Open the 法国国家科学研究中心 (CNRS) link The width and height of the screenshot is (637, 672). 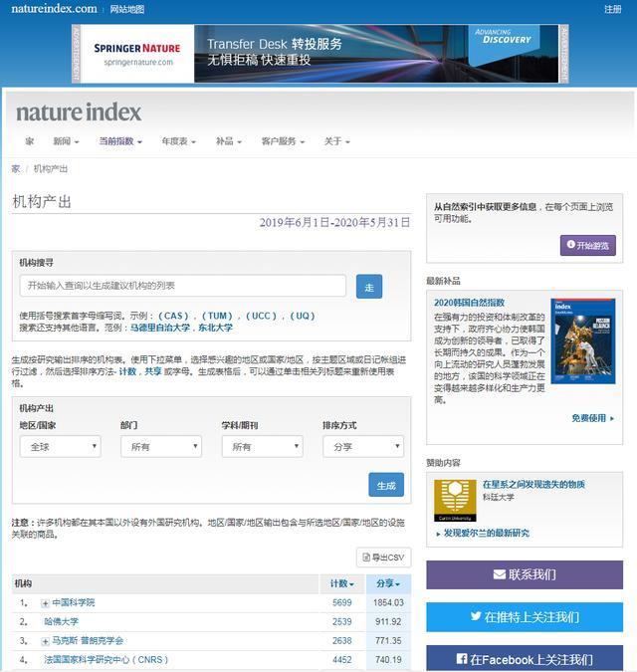tap(106, 660)
